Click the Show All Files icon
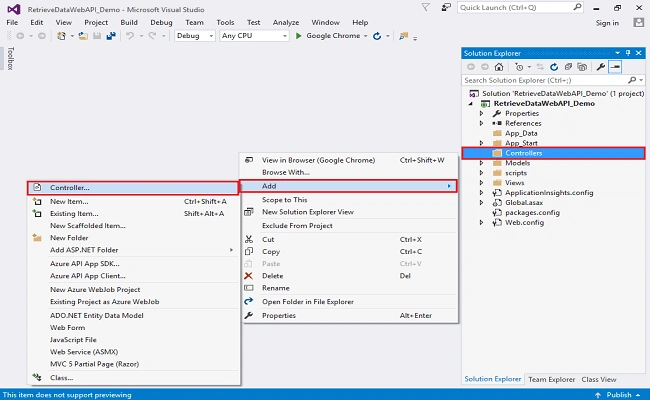Image resolution: width=650 pixels, height=400 pixels. 582,67
